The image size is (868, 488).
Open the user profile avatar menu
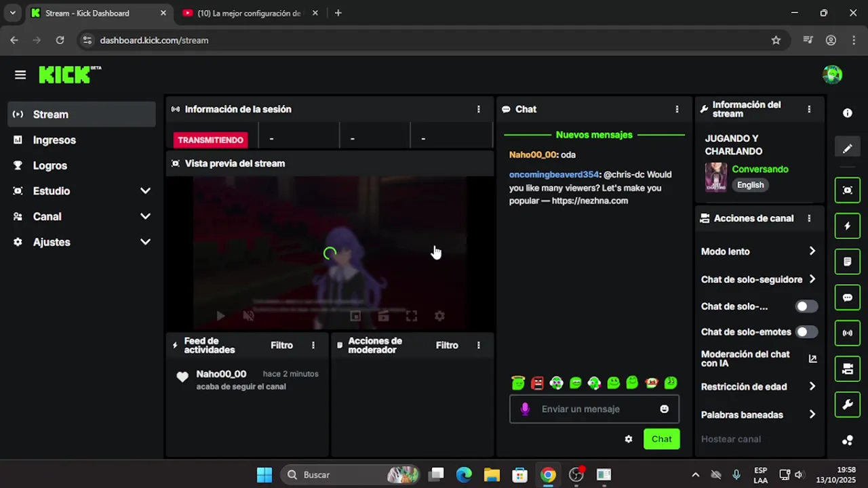click(832, 75)
